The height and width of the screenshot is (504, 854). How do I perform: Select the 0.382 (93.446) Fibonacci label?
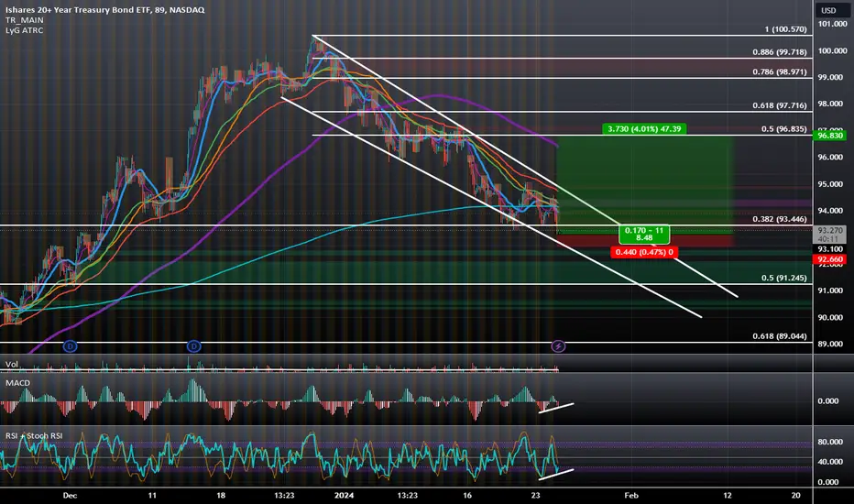pyautogui.click(x=780, y=219)
